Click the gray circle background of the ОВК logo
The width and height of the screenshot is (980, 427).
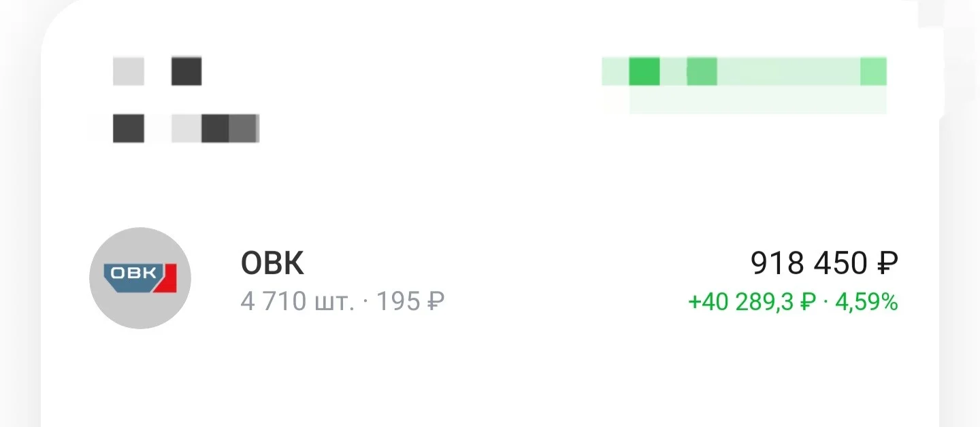pos(140,309)
